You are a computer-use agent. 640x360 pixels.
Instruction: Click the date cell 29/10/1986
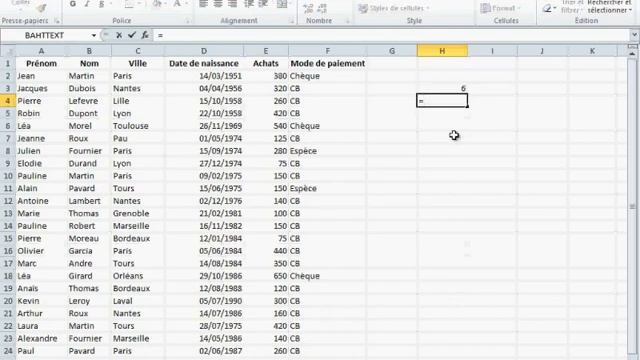coord(204,276)
